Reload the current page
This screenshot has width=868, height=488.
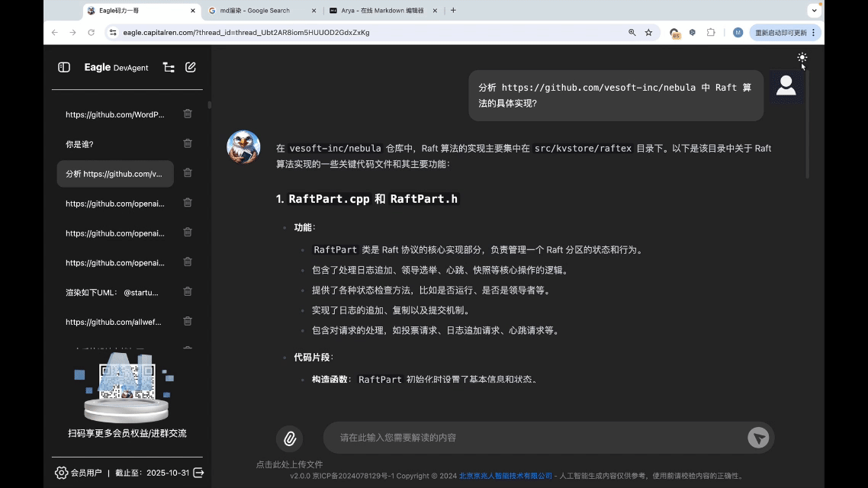[92, 33]
